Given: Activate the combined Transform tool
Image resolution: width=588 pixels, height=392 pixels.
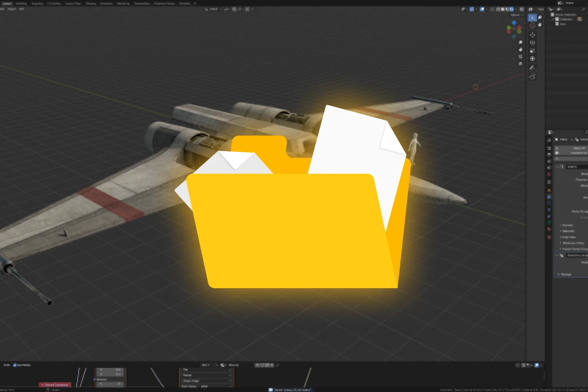Looking at the screenshot, I should click(x=532, y=59).
